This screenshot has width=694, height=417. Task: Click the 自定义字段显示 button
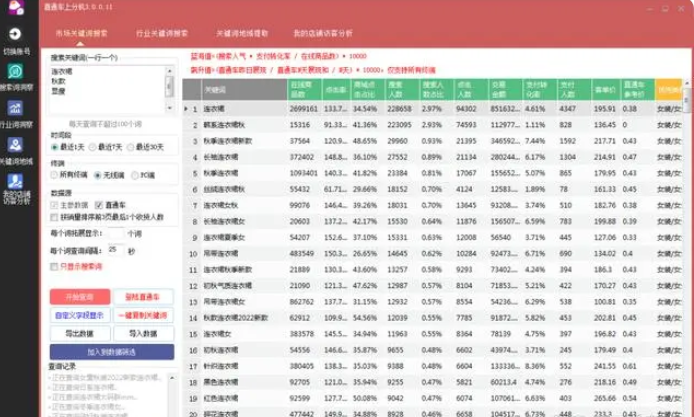(80, 315)
